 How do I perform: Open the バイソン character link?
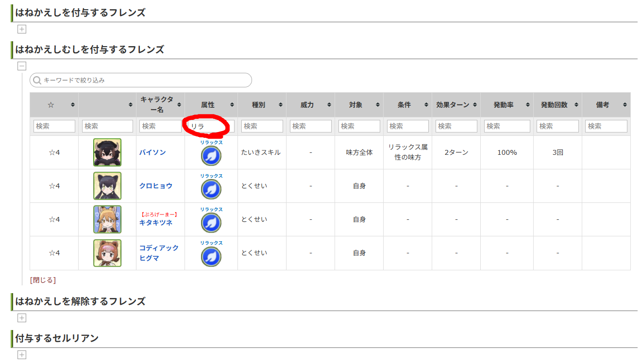[152, 152]
